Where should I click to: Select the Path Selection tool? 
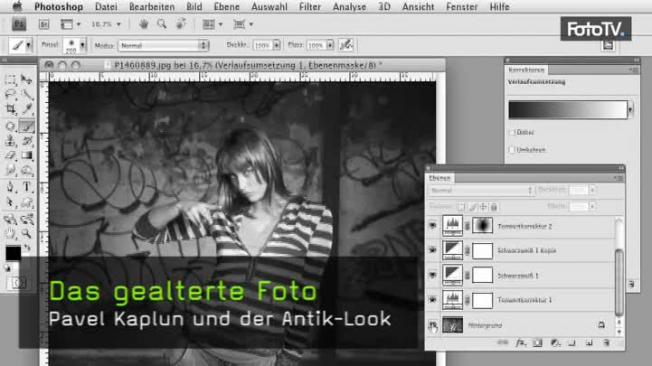(x=10, y=202)
